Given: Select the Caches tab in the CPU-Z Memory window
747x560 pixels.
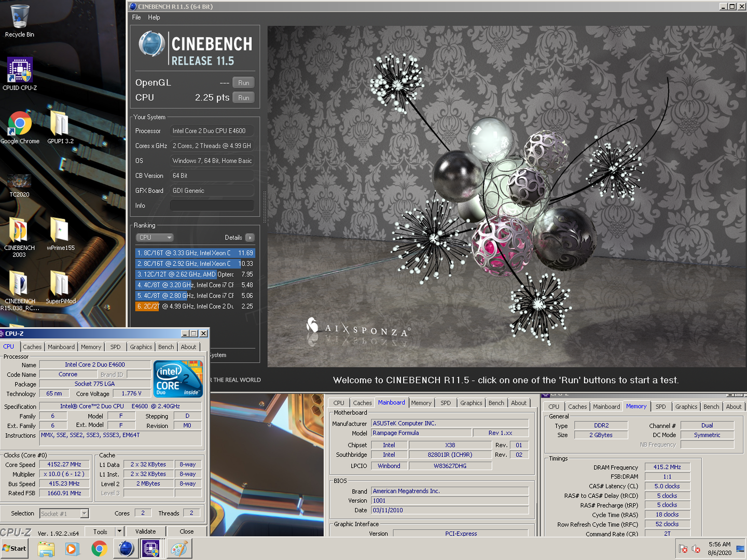Looking at the screenshot, I should coord(577,407).
